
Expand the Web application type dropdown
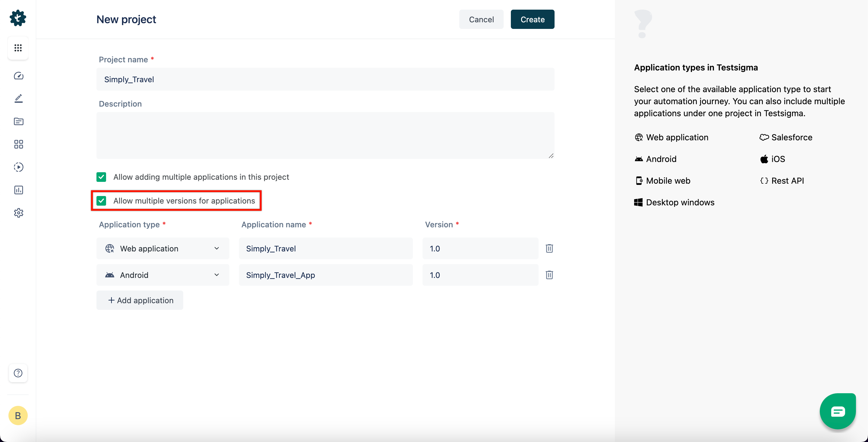[217, 248]
